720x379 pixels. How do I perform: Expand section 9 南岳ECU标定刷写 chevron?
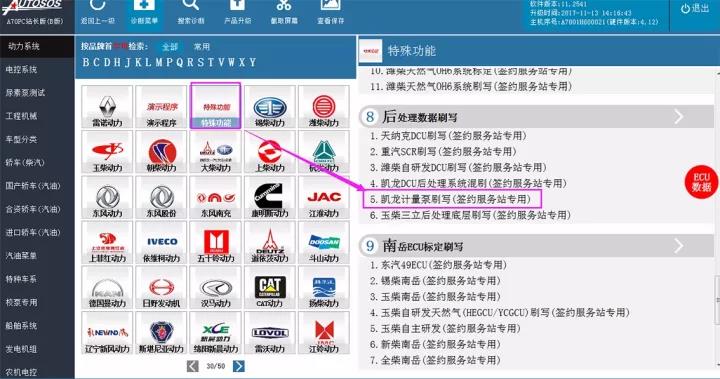click(x=679, y=246)
